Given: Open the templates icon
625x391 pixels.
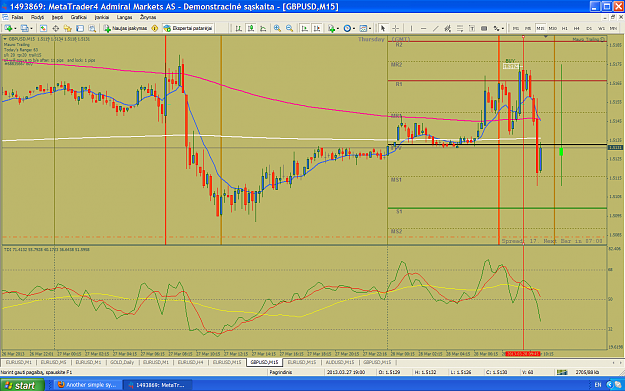Looking at the screenshot, I should 363,28.
